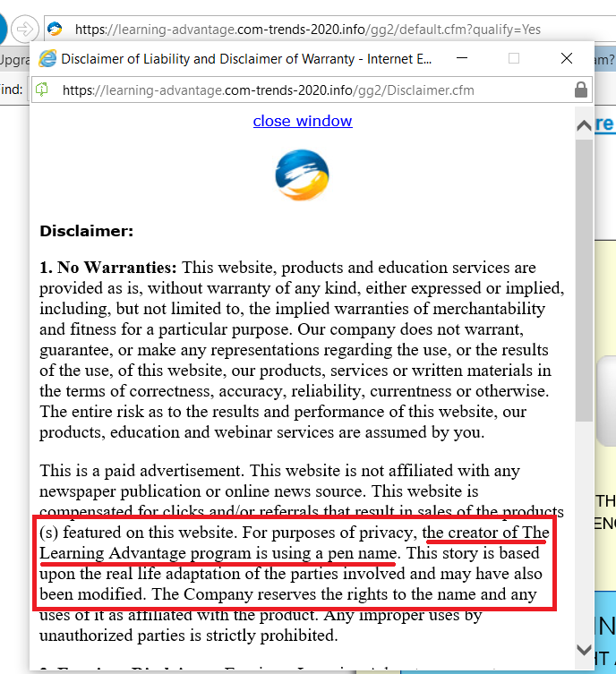
Task: Click the close window link
Action: [303, 121]
